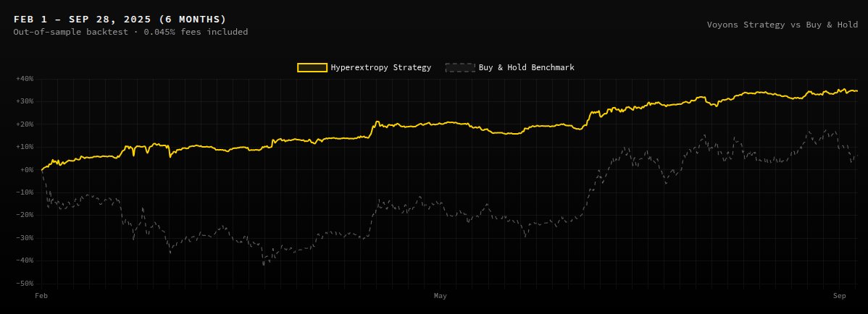Screen dimensions: 868x314
Task: Click the -20% y-axis label
Action: pos(25,215)
